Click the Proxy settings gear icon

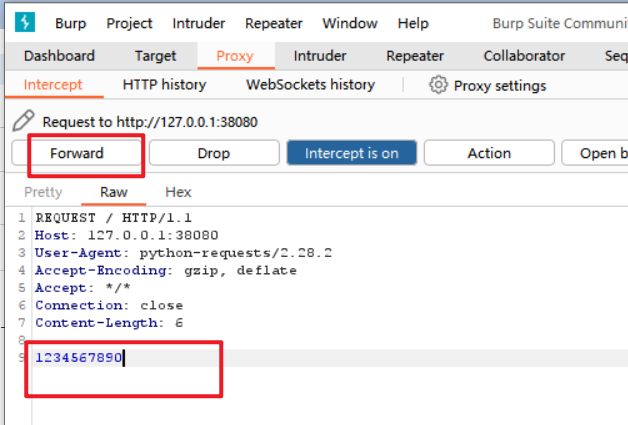pos(438,85)
